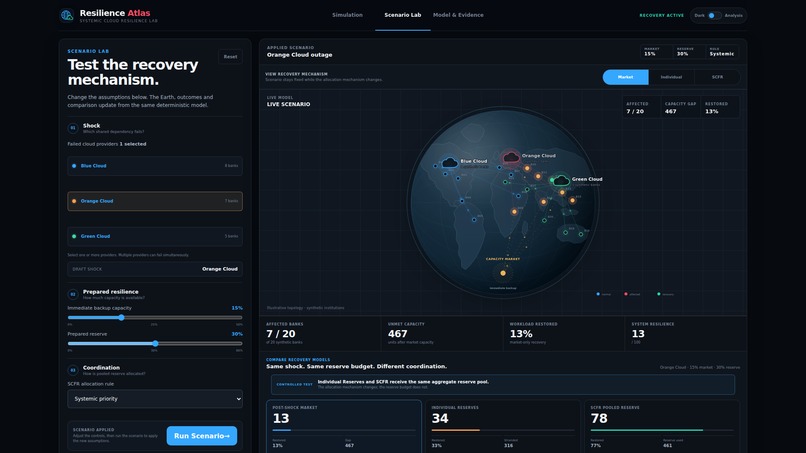The image size is (806, 453).
Task: Click the Run Scenario button
Action: click(x=202, y=436)
